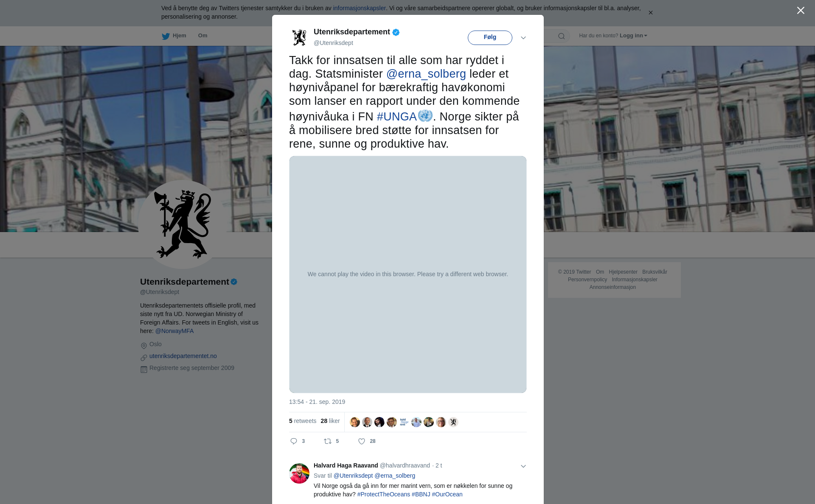
Task: Like the tweet with the heart icon
Action: coord(362,441)
